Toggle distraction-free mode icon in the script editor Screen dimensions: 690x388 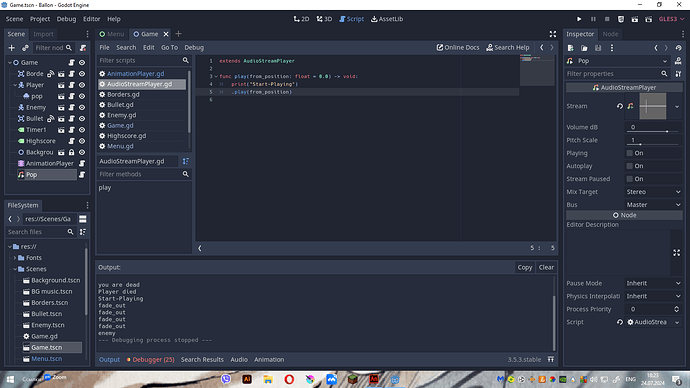553,34
